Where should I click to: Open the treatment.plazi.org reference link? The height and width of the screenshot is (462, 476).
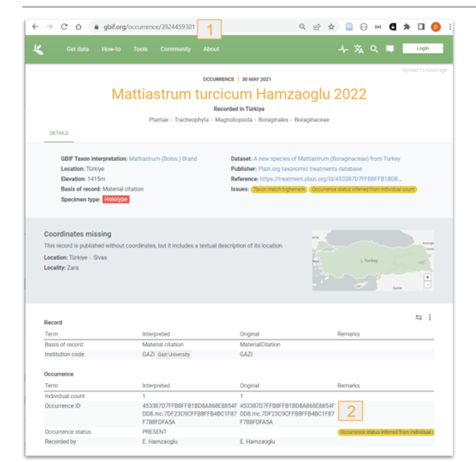coord(330,179)
